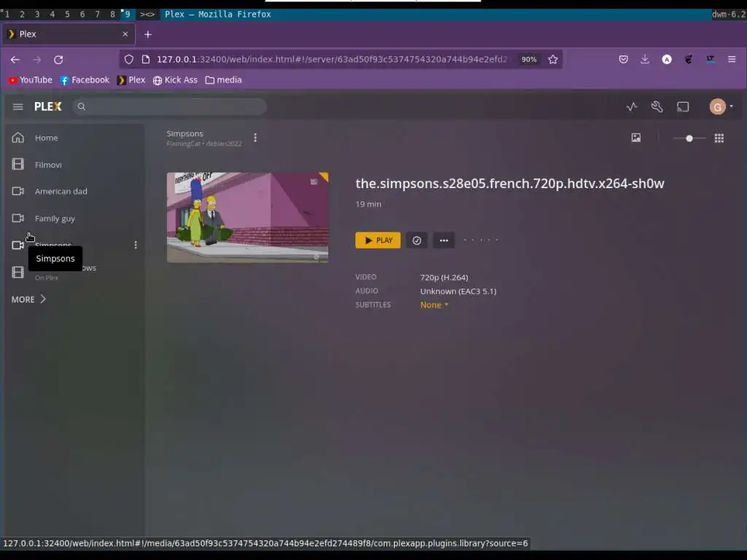Open a new browser tab
Screen dimensions: 747x560
pyautogui.click(x=147, y=34)
